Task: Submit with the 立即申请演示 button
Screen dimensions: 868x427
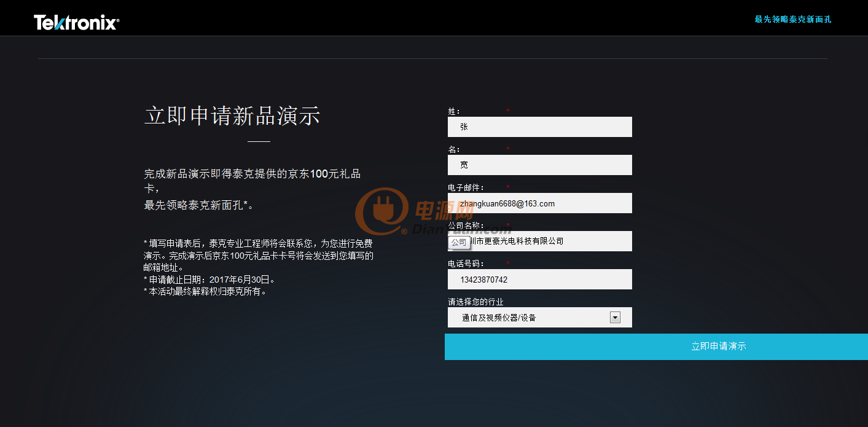Action: click(x=656, y=347)
